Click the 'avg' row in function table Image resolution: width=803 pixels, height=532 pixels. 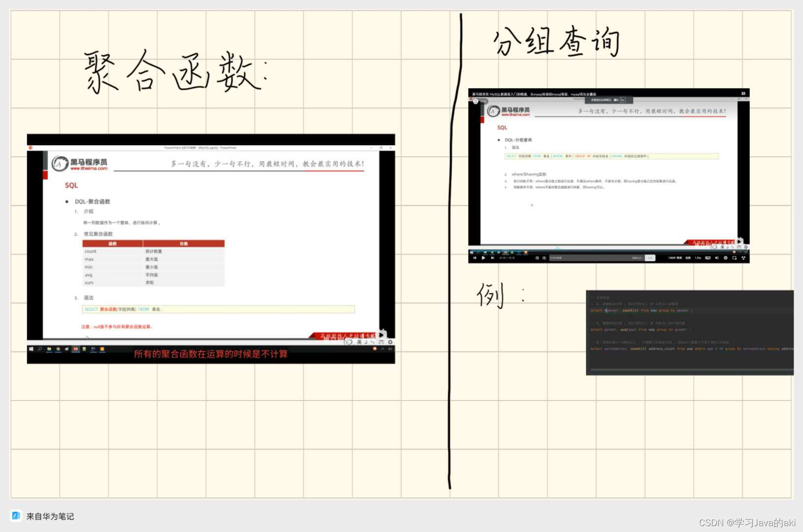[153, 275]
